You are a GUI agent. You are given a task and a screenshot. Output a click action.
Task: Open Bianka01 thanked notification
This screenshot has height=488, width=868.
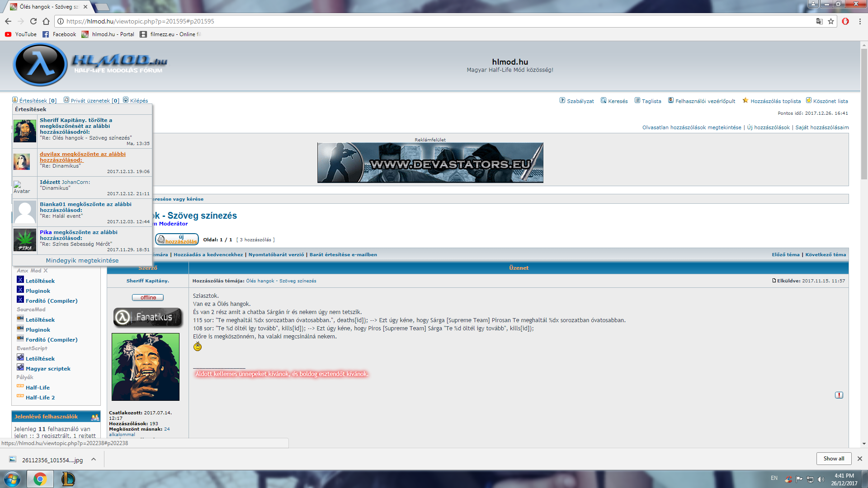(x=82, y=212)
